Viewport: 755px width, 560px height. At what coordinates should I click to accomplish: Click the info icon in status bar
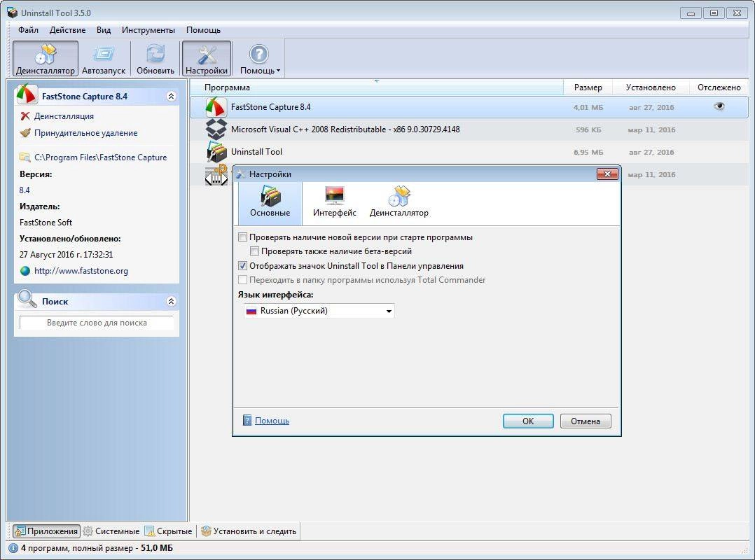13,548
